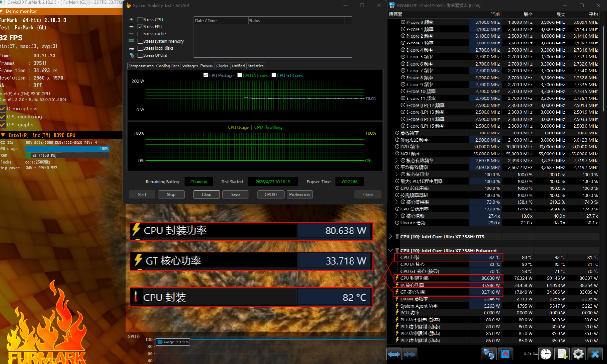This screenshot has height=364, width=607.
Task: Click the HWiNFO title bar app icon
Action: tap(392, 5)
